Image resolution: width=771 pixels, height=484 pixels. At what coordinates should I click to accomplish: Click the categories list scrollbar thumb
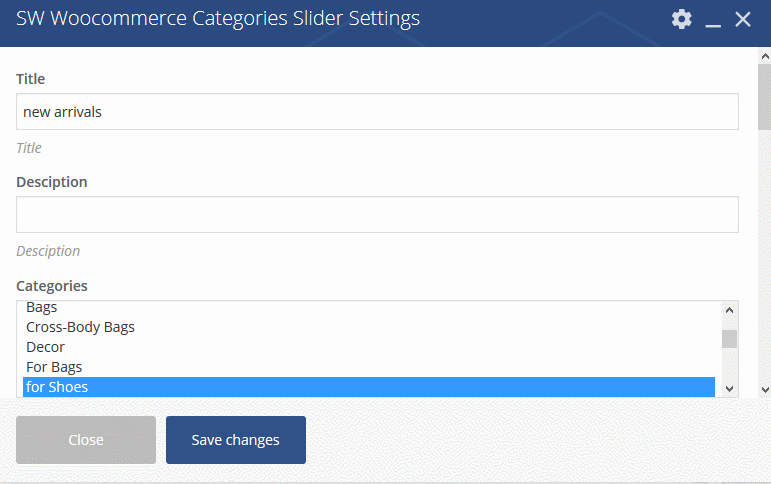(730, 339)
